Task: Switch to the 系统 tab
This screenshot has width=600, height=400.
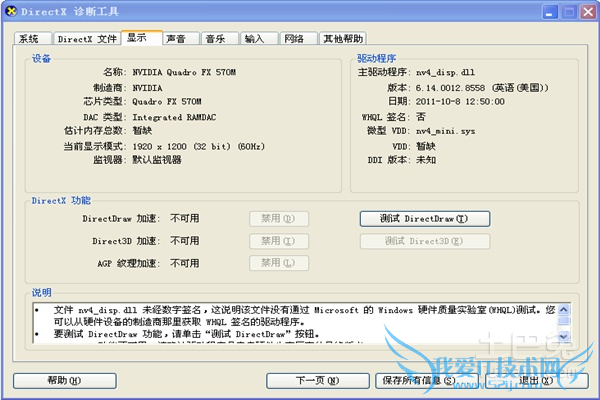Action: point(33,39)
